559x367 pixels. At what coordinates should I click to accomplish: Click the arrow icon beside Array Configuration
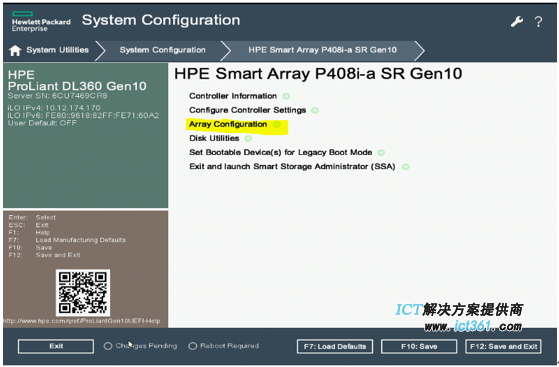coord(277,124)
